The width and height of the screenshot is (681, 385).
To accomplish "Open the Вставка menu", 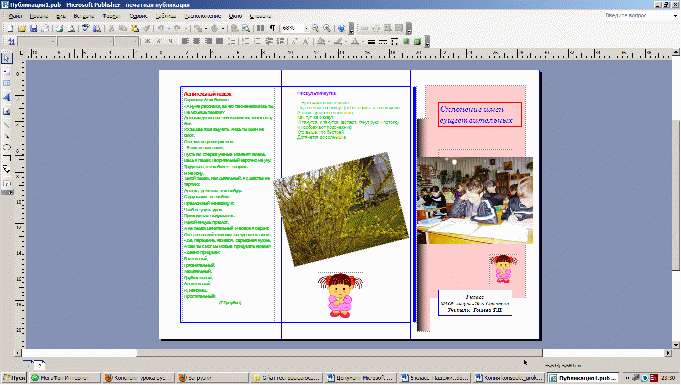I will [84, 16].
